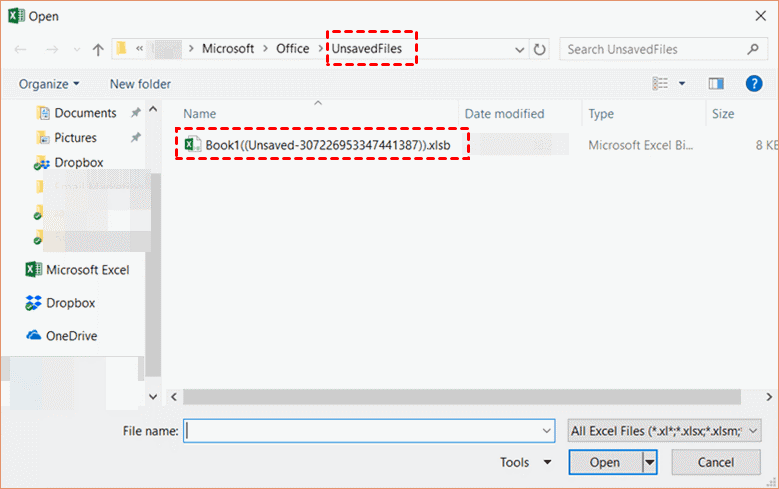
Task: Go up one folder level
Action: (98, 49)
